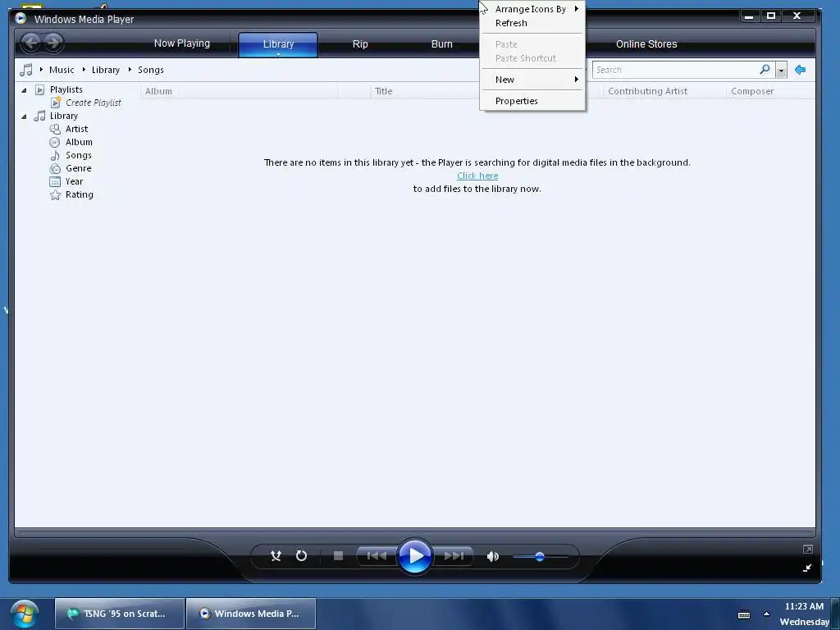
Task: Sort by the Composer column header
Action: pyautogui.click(x=770, y=91)
